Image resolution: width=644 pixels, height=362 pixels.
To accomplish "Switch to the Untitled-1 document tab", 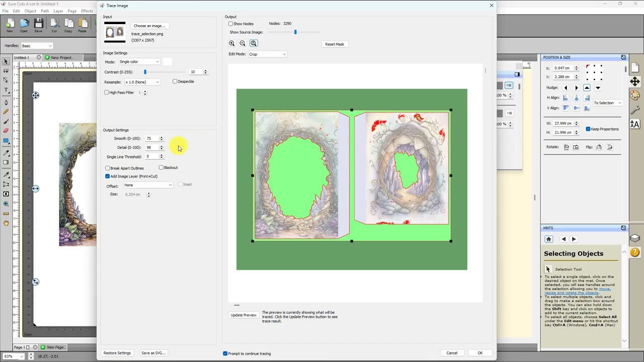I will pos(22,58).
